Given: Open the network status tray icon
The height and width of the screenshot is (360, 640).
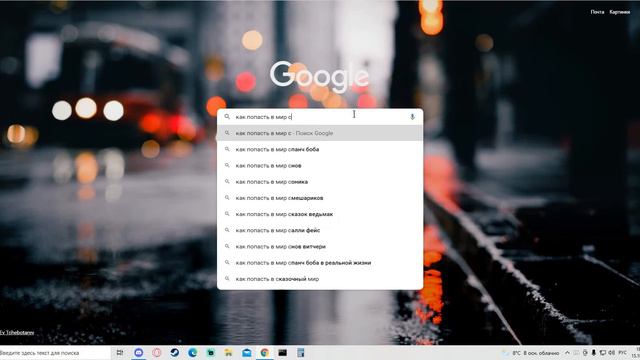Looking at the screenshot, I should (602, 353).
